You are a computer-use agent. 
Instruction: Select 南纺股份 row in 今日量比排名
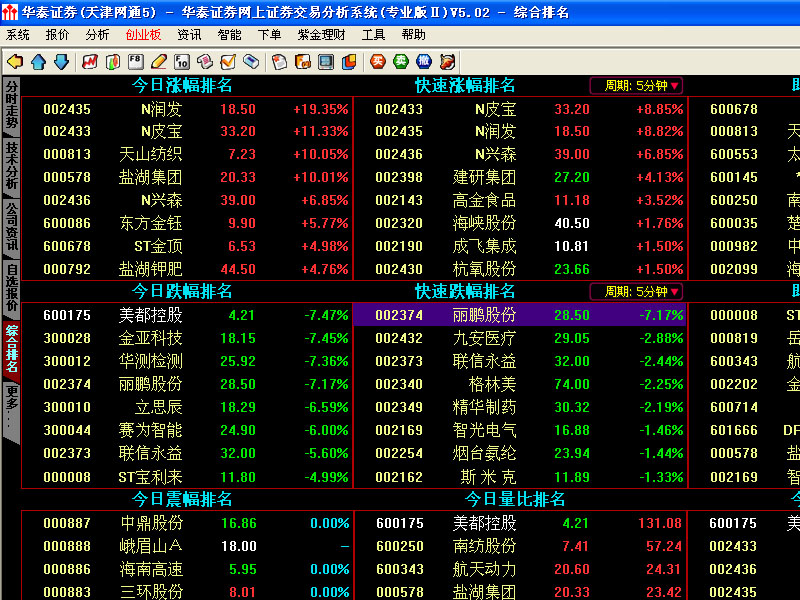[x=520, y=546]
